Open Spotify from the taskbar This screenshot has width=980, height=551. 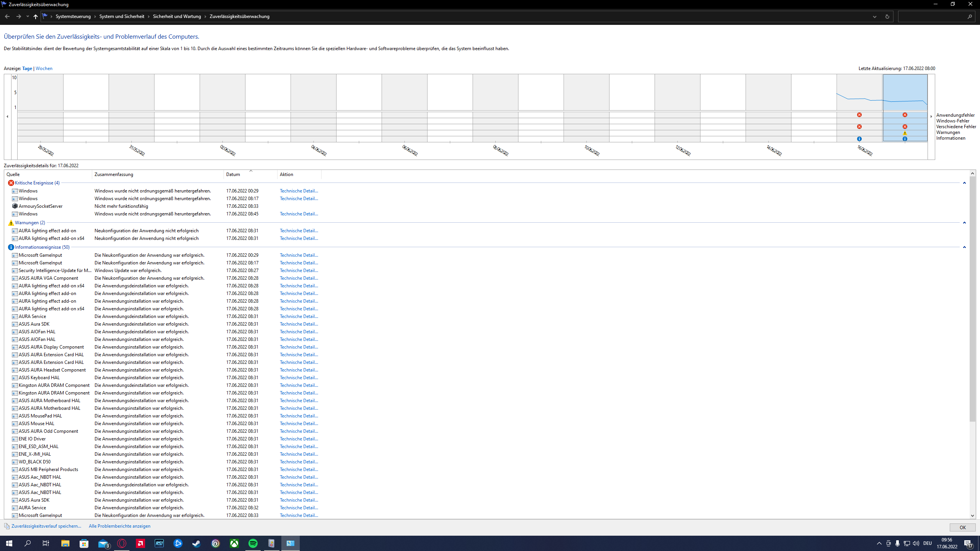point(253,543)
